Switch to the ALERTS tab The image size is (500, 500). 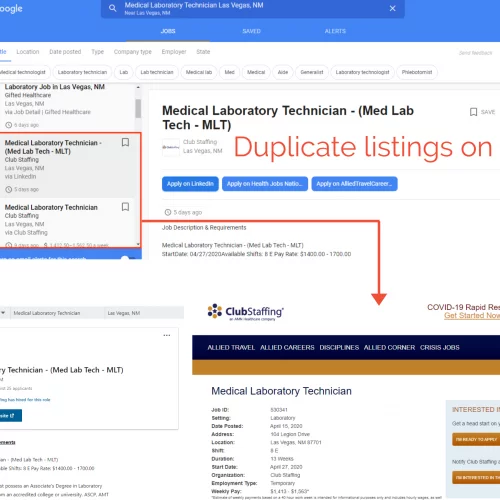(335, 31)
